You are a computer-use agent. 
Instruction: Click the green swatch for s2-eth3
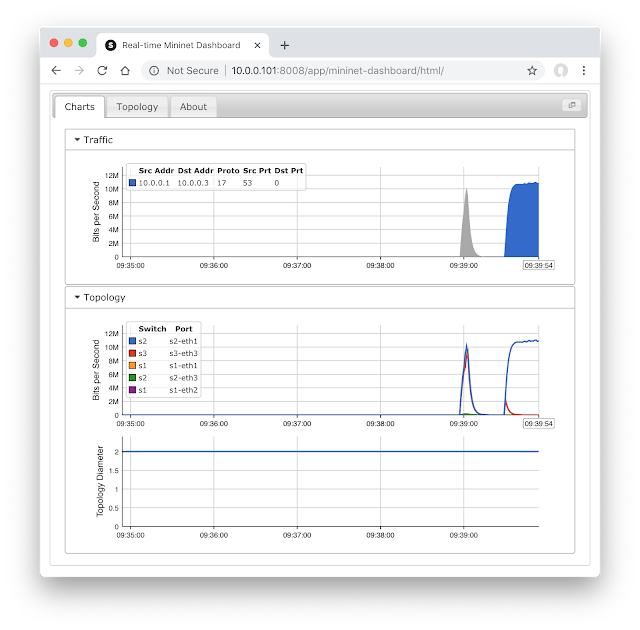(132, 377)
